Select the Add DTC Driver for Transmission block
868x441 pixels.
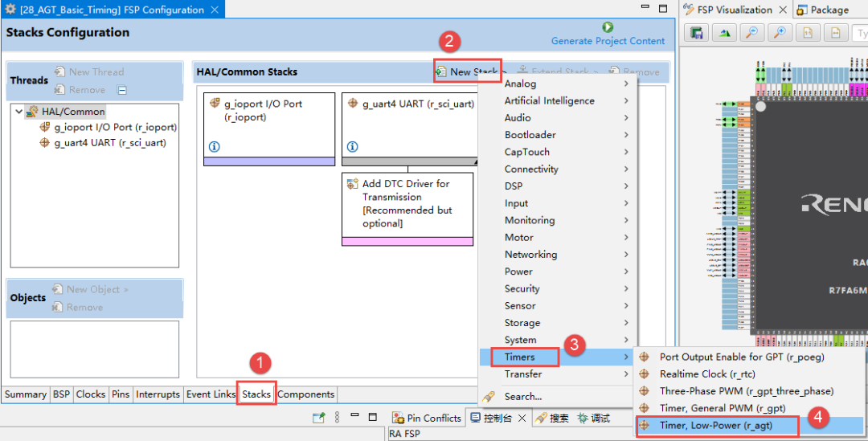407,209
